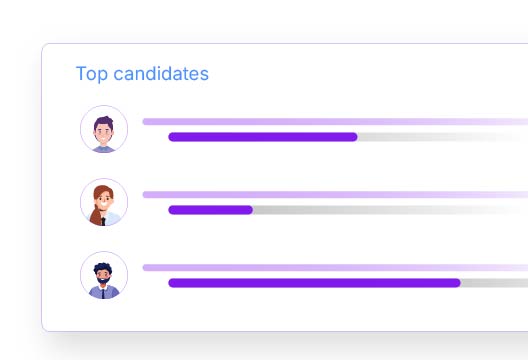Select the red-haired woman's avatar
The width and height of the screenshot is (528, 360).
pyautogui.click(x=104, y=202)
